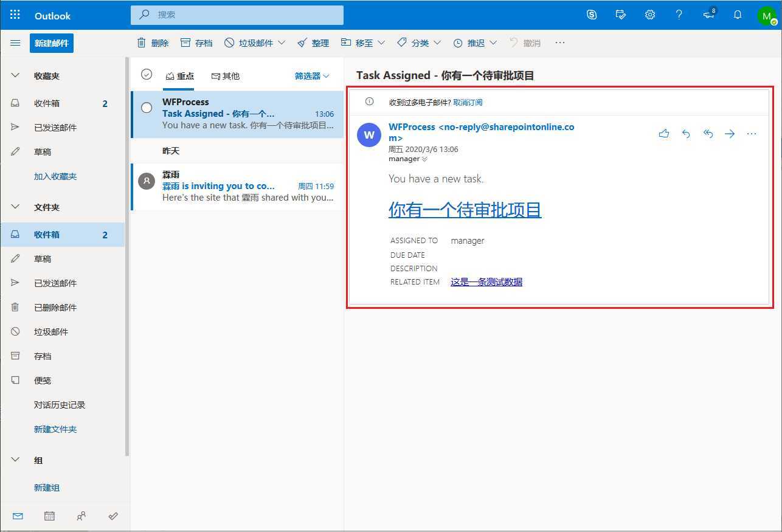Collapse navigation pane with hamburger icon
Image resolution: width=782 pixels, height=532 pixels.
(15, 43)
